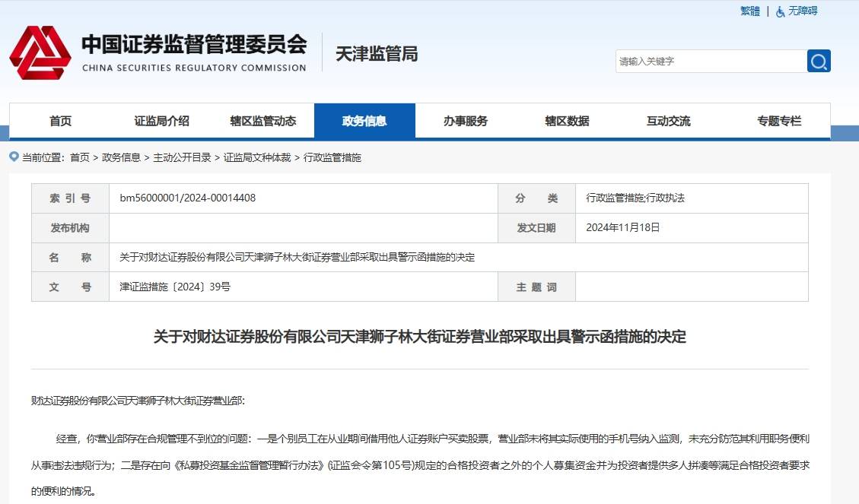The image size is (859, 504).
Task: Select the 政务信息 navigation tab
Action: pyautogui.click(x=365, y=121)
